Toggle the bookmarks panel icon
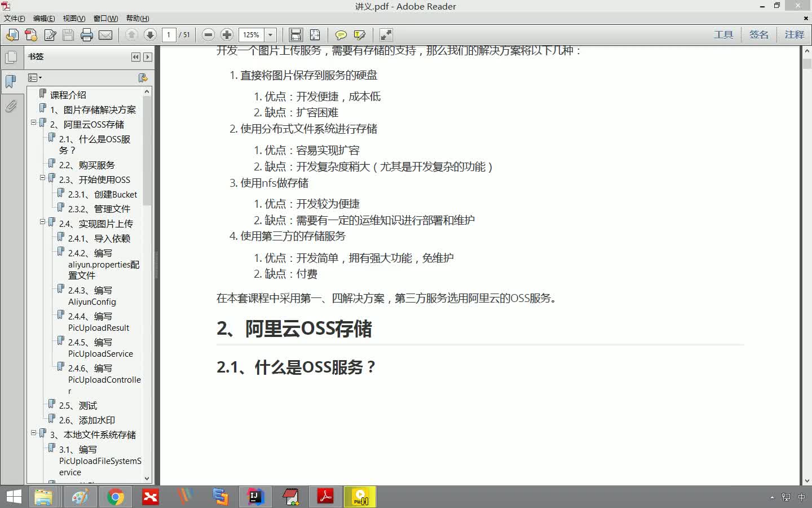 coord(11,81)
